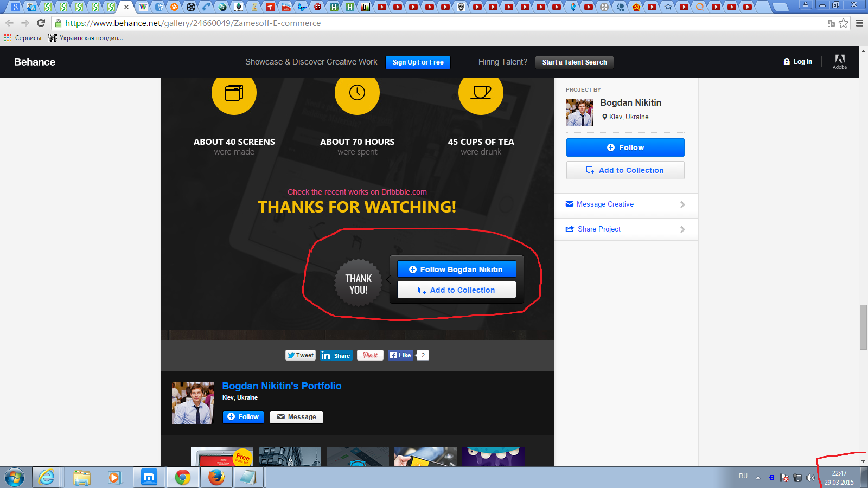868x488 pixels.
Task: Bookmark this page with the star icon
Action: [x=843, y=23]
